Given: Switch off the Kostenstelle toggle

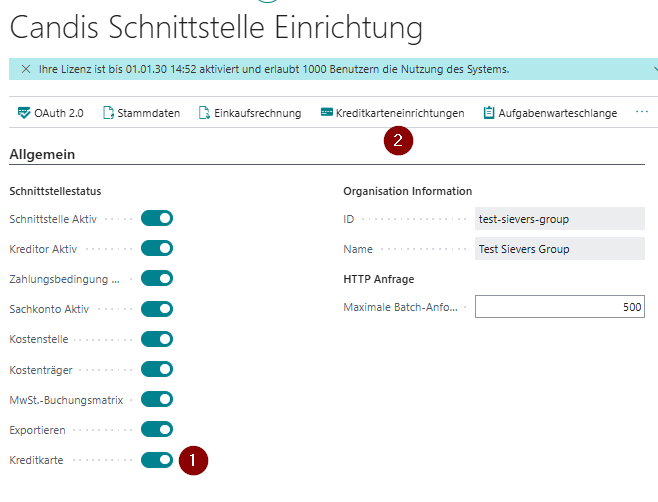Looking at the screenshot, I should 157,339.
